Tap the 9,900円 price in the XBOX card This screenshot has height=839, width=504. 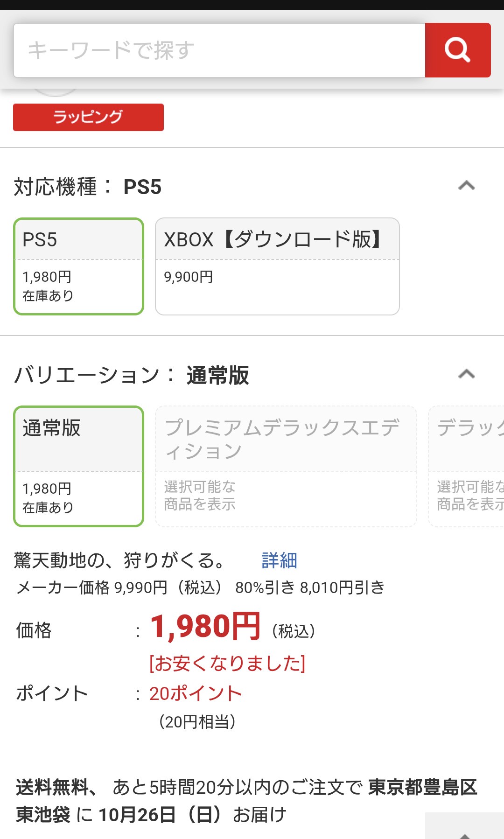[189, 277]
